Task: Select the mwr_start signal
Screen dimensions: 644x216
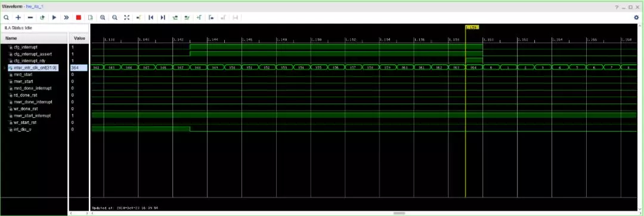Action: tap(23, 81)
